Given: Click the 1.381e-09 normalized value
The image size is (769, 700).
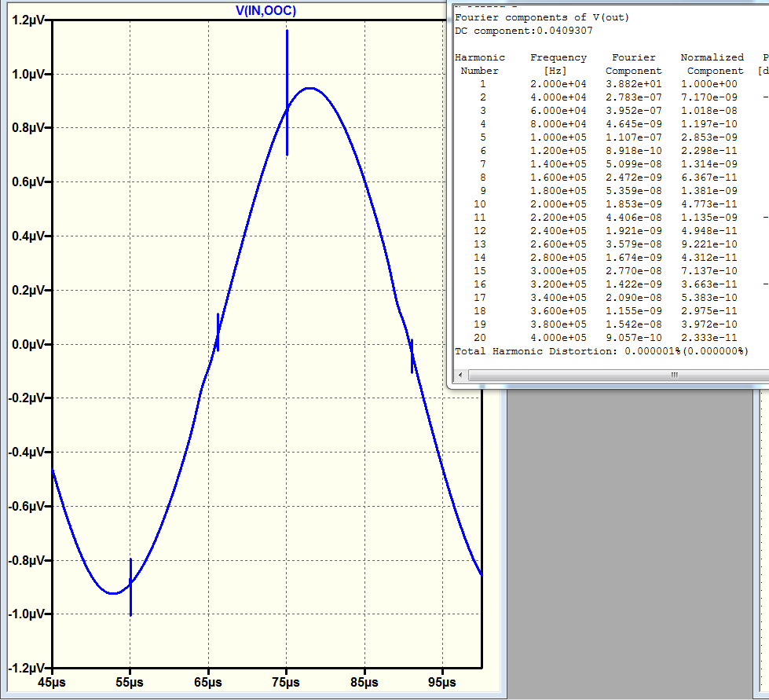Looking at the screenshot, I should tap(709, 191).
